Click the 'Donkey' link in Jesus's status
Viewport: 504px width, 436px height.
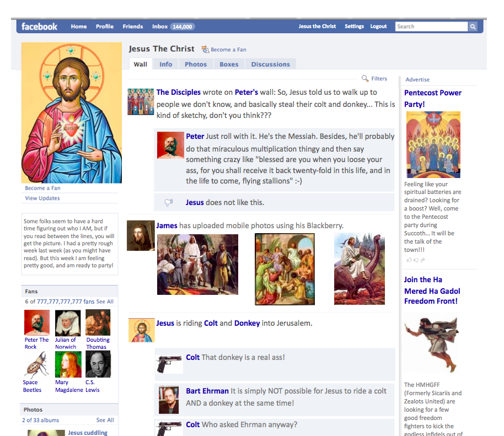click(247, 323)
